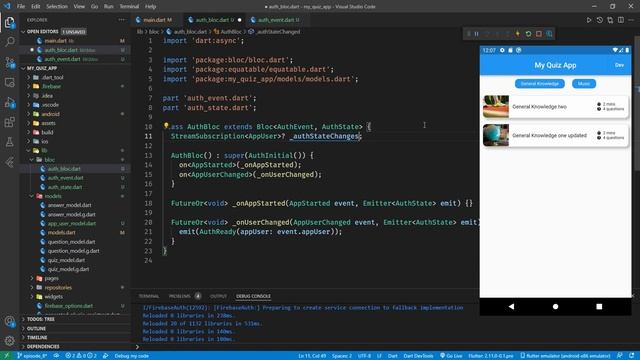
Task: Tap Android recents button in emulator
Action: (x=599, y=306)
